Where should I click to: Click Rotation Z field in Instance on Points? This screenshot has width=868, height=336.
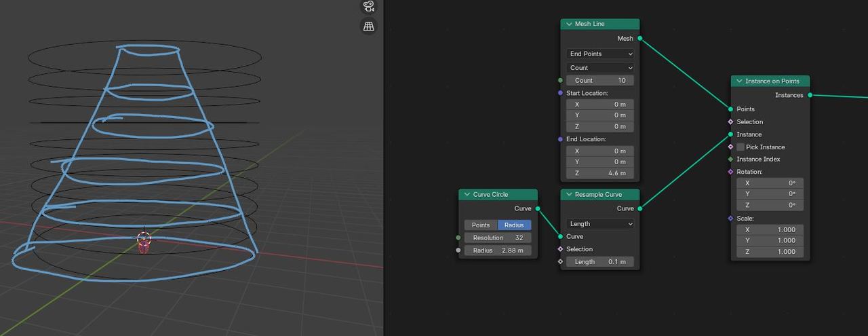770,205
